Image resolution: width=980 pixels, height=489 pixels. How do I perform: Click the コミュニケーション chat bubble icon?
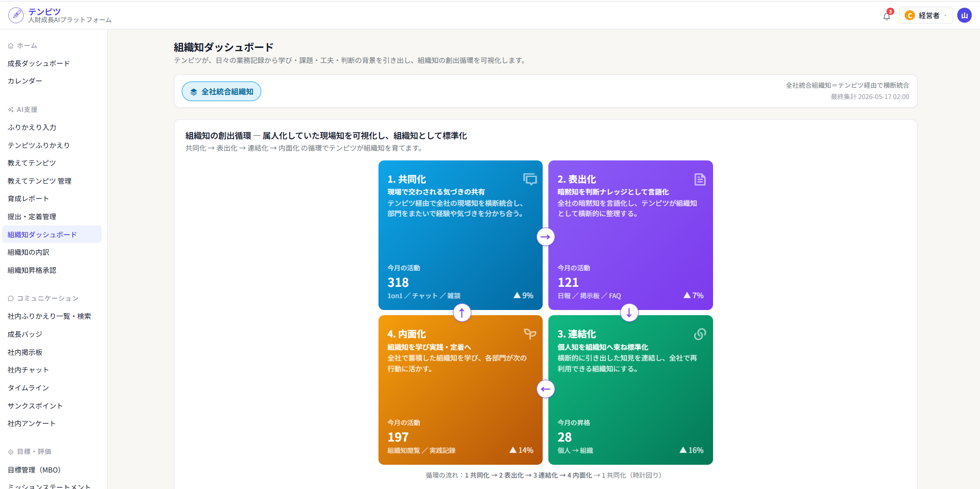(x=11, y=299)
